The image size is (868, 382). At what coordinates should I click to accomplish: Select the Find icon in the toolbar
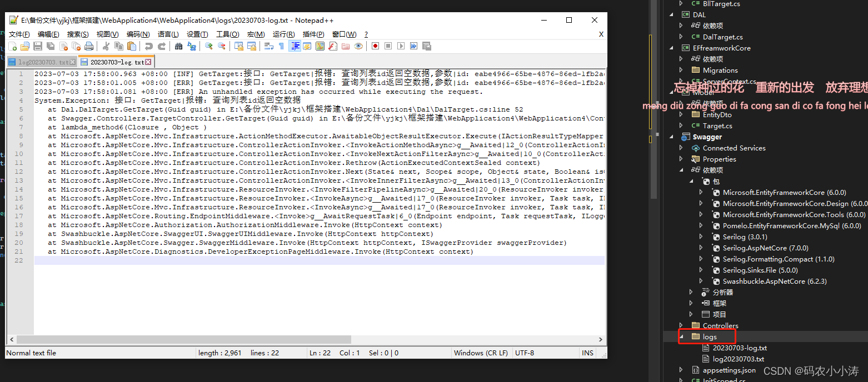178,46
